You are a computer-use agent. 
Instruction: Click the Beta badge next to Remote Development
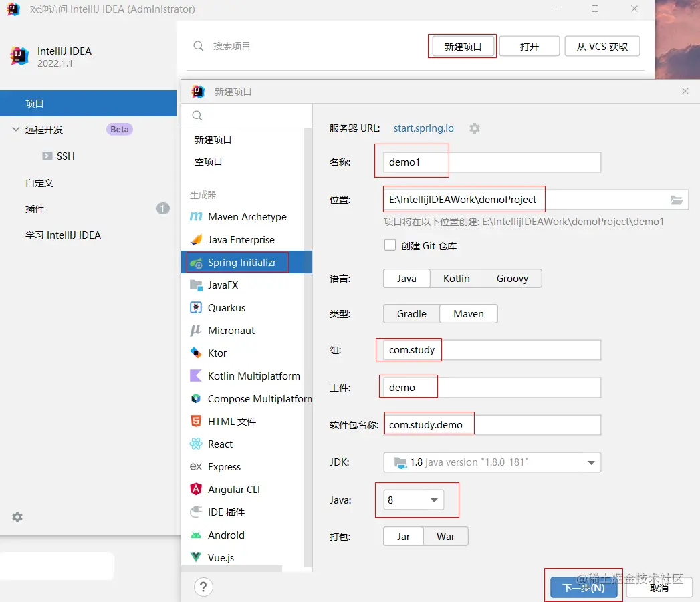[119, 130]
